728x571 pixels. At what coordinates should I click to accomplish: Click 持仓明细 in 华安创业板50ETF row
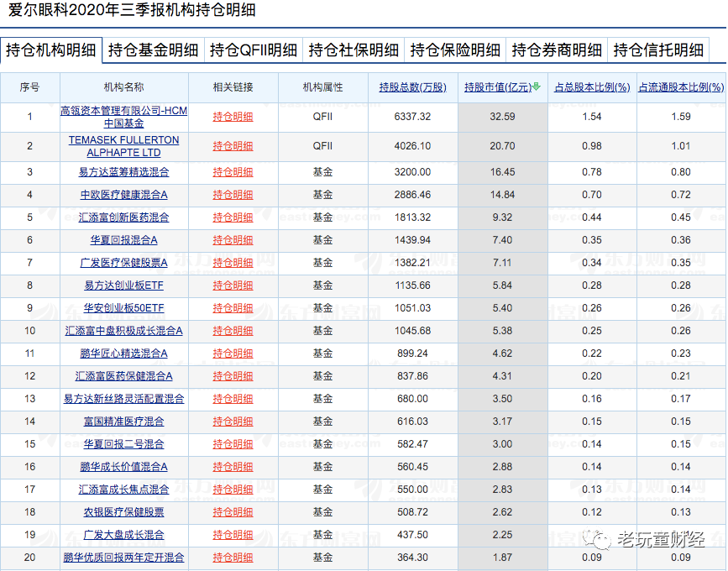click(x=233, y=308)
